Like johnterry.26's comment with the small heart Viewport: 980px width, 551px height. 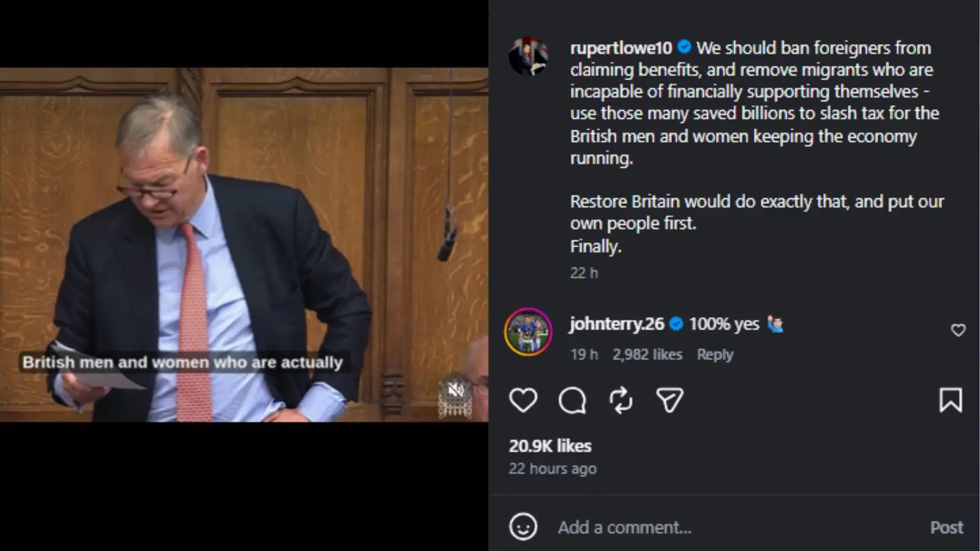[958, 331]
